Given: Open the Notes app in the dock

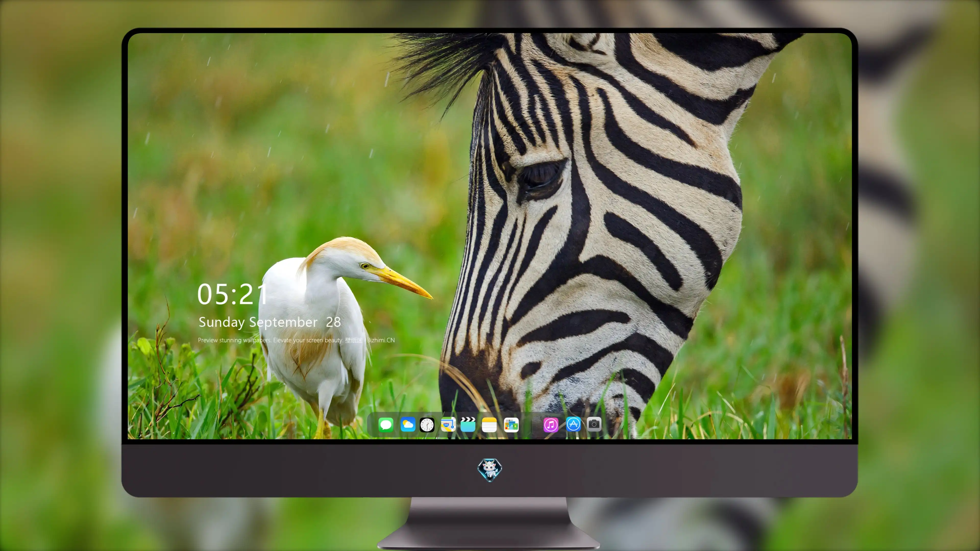Looking at the screenshot, I should point(489,424).
